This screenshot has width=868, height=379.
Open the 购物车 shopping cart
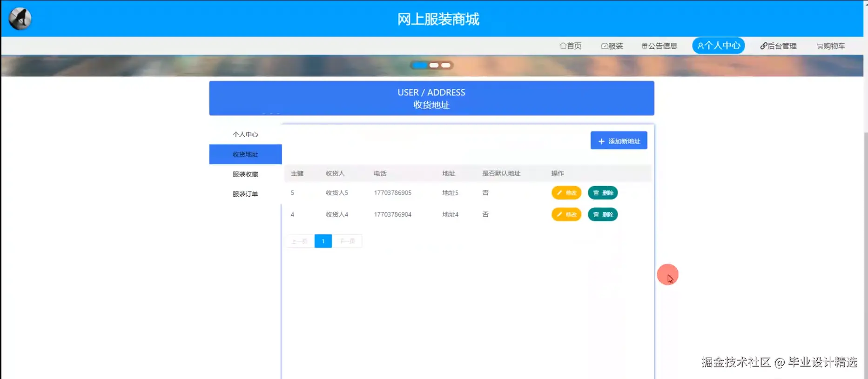click(x=830, y=46)
